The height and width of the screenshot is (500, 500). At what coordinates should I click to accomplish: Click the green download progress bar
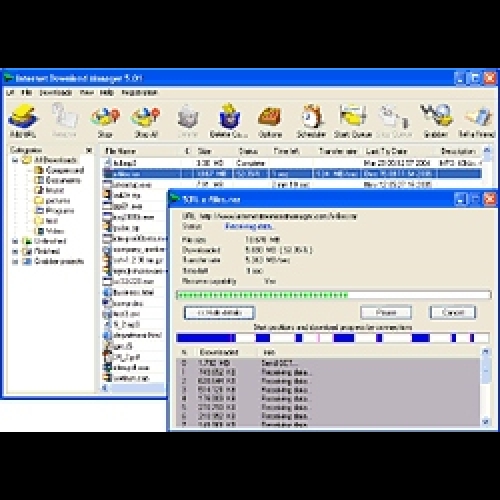tap(333, 295)
